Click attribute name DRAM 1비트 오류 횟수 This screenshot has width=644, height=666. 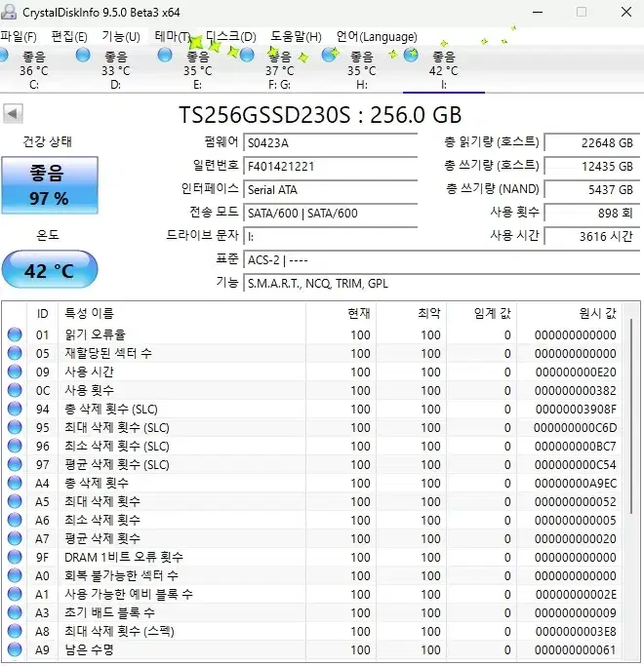(x=124, y=557)
